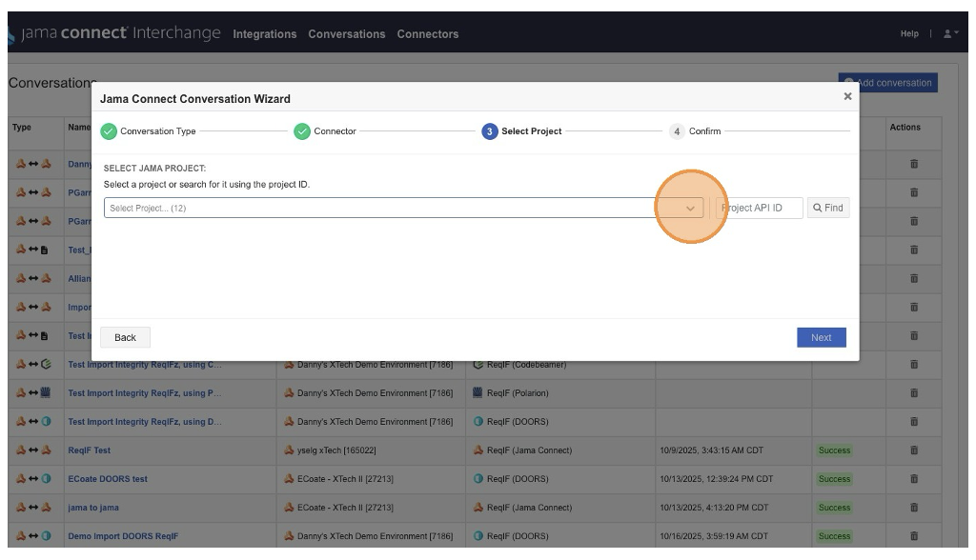Viewport: 976px width, 560px height.
Task: Open the Conversations menu
Action: tap(347, 34)
